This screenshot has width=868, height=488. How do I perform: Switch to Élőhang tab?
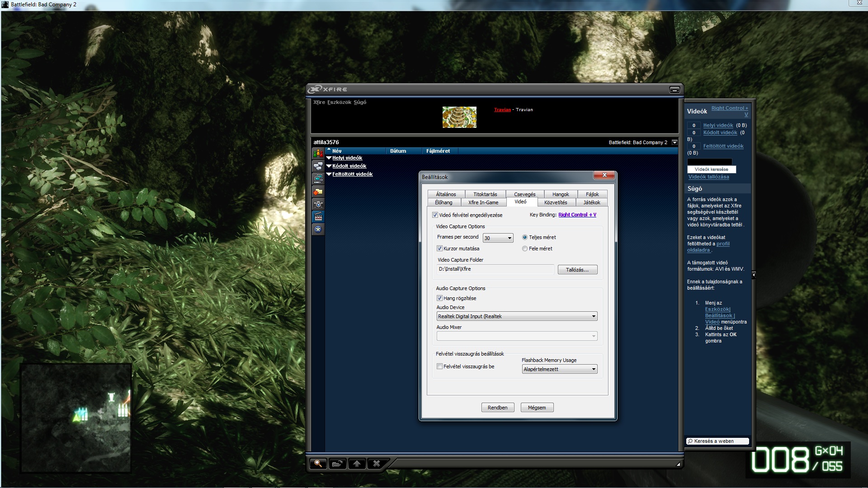[x=443, y=202]
